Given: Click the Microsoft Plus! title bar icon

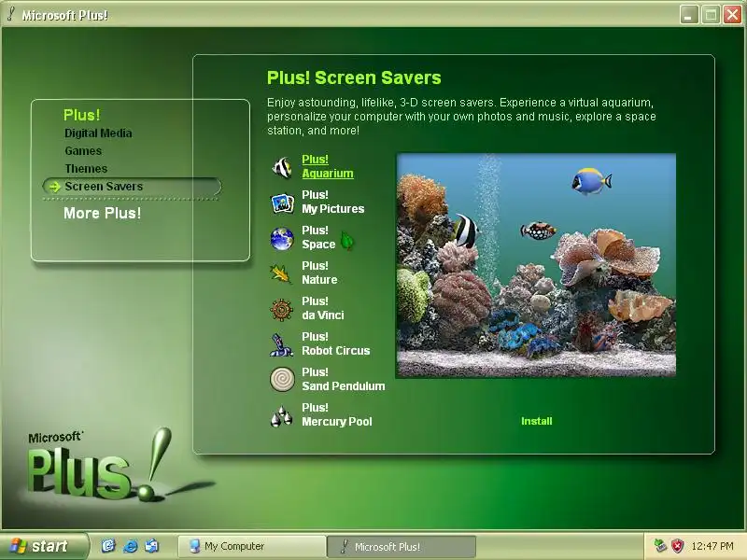Looking at the screenshot, I should point(11,14).
